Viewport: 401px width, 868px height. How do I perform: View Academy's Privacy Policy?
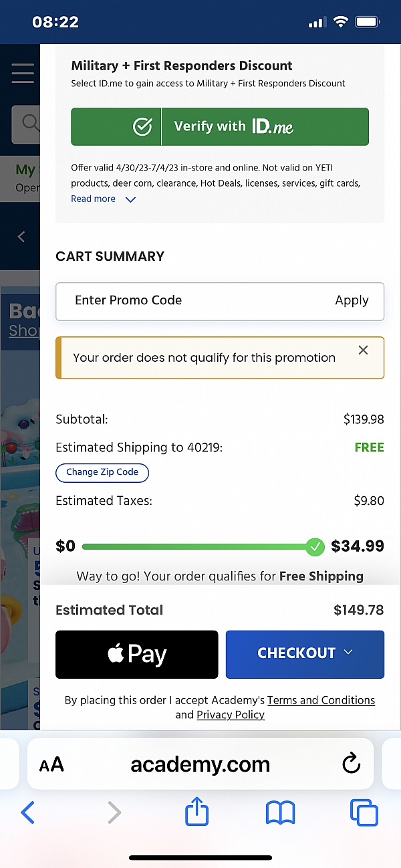230,715
